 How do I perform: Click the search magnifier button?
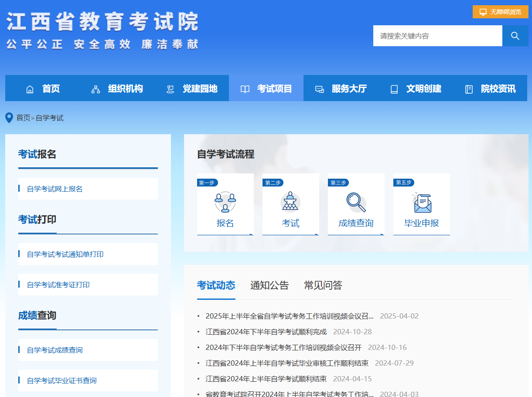pyautogui.click(x=515, y=36)
